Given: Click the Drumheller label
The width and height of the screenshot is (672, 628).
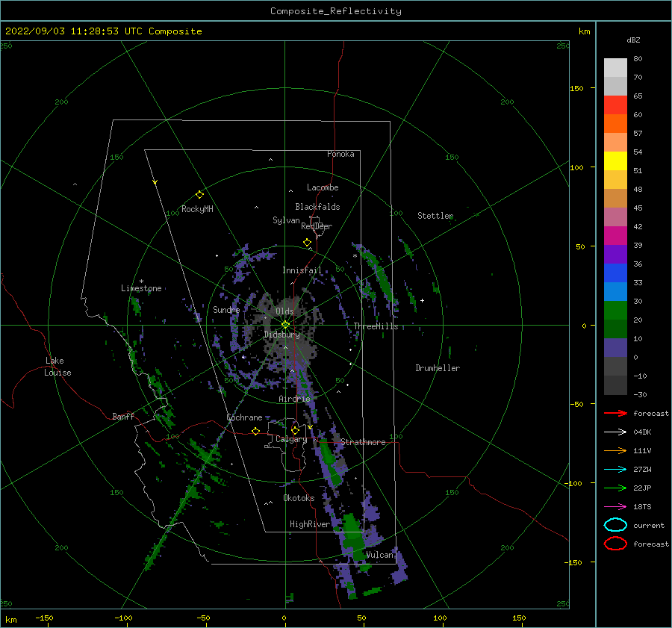Looking at the screenshot, I should pyautogui.click(x=437, y=368).
